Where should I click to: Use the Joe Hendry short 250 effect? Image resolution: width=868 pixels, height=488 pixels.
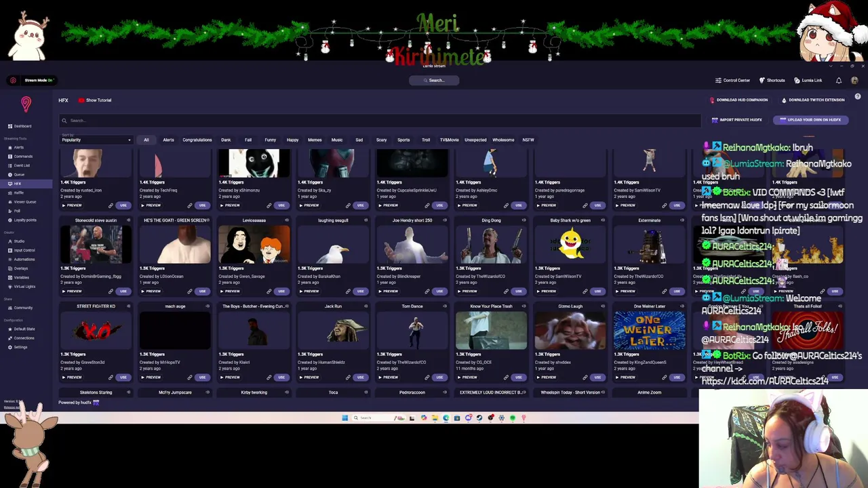(439, 291)
